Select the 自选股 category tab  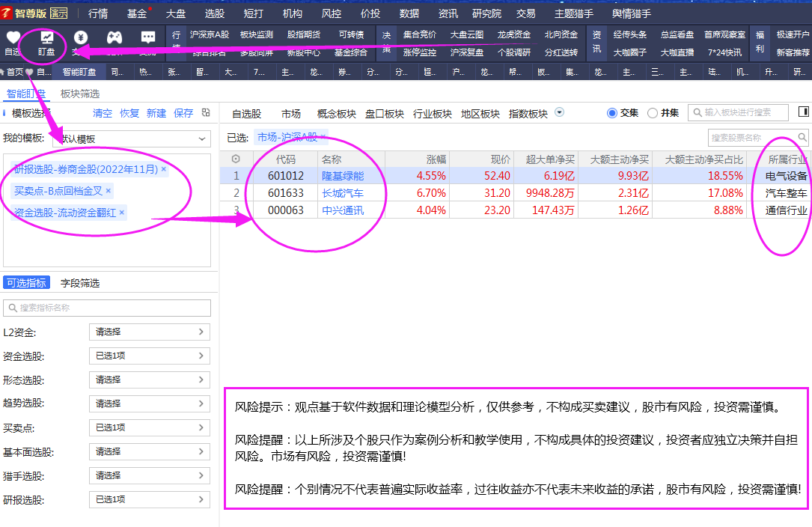(246, 114)
